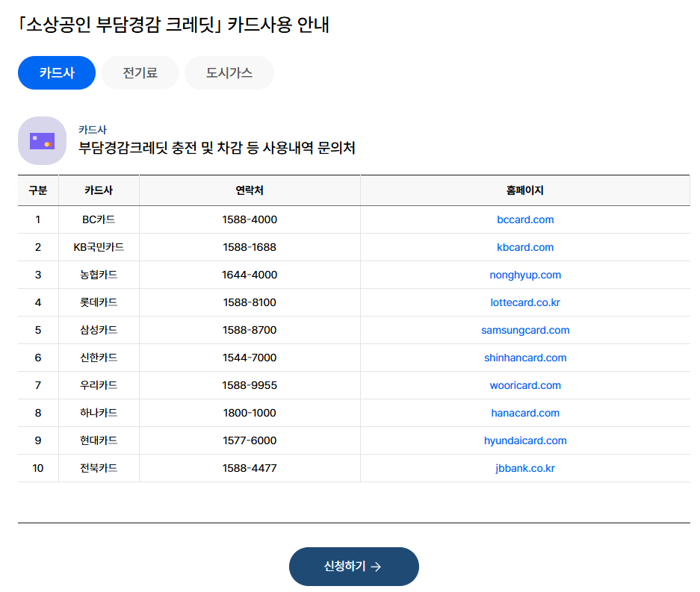The height and width of the screenshot is (592, 700).
Task: Click phone number 1588-4477
Action: click(x=250, y=468)
